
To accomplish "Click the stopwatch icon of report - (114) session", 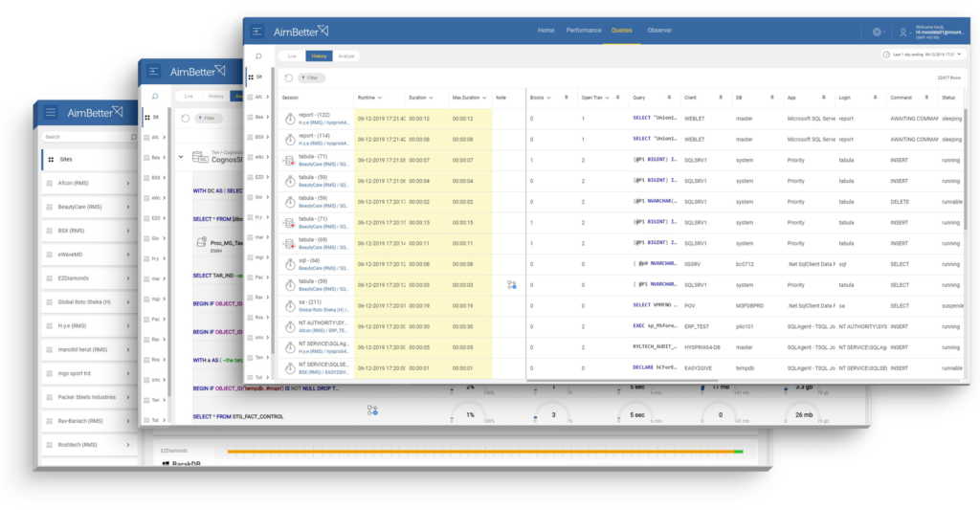I will coord(290,140).
